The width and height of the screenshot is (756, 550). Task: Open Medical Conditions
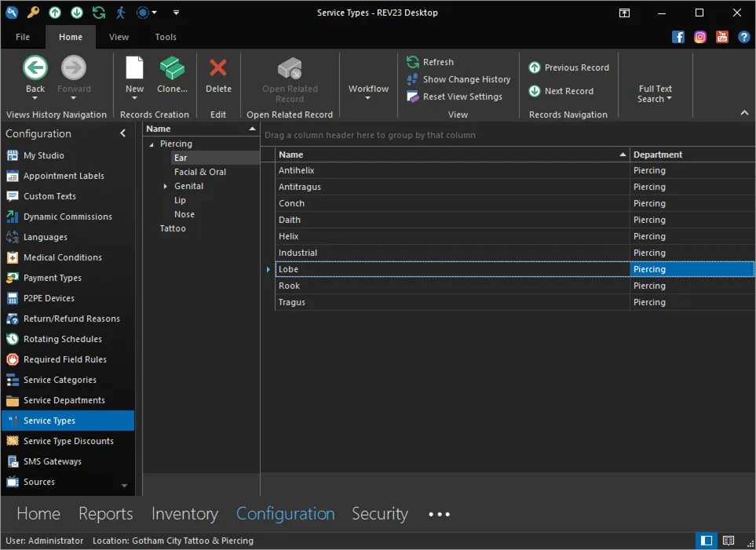[68, 257]
